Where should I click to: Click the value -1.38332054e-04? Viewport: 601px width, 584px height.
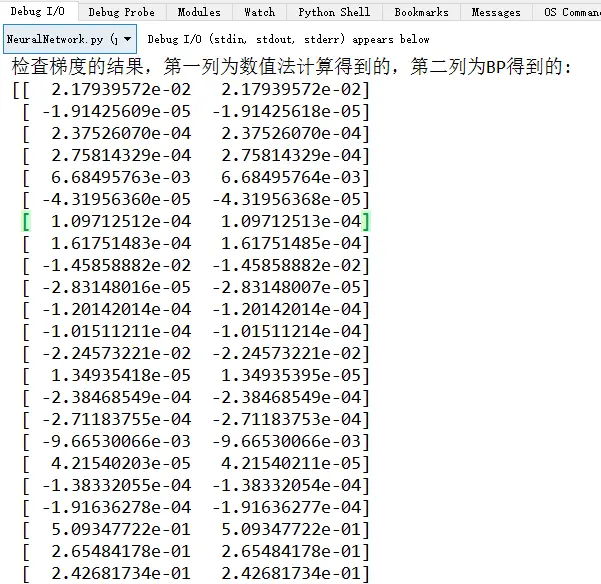coord(286,485)
